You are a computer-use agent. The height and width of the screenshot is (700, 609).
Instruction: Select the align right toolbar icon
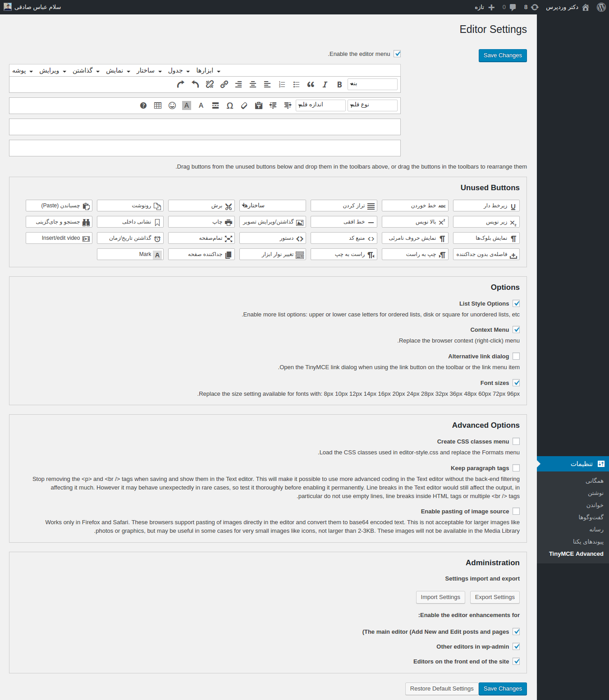[x=238, y=84]
